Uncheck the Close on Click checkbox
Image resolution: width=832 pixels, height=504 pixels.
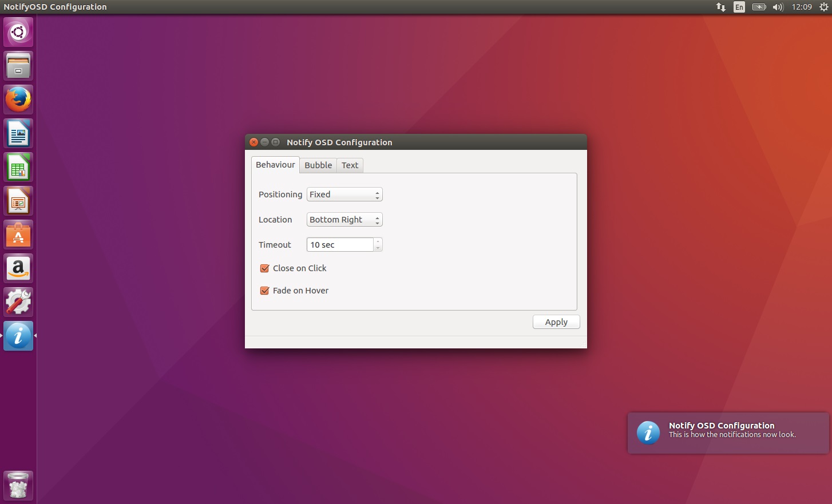tap(265, 268)
